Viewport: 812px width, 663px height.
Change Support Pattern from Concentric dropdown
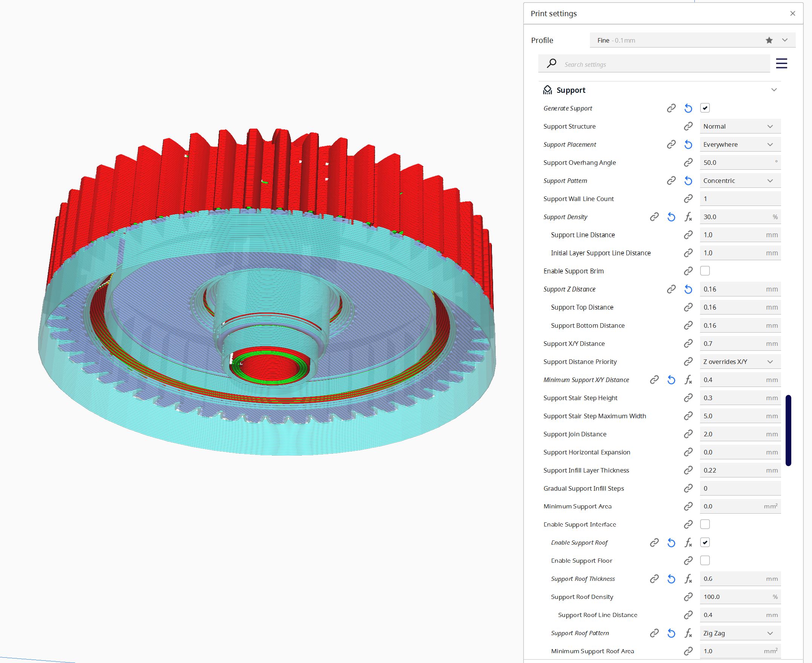(740, 180)
